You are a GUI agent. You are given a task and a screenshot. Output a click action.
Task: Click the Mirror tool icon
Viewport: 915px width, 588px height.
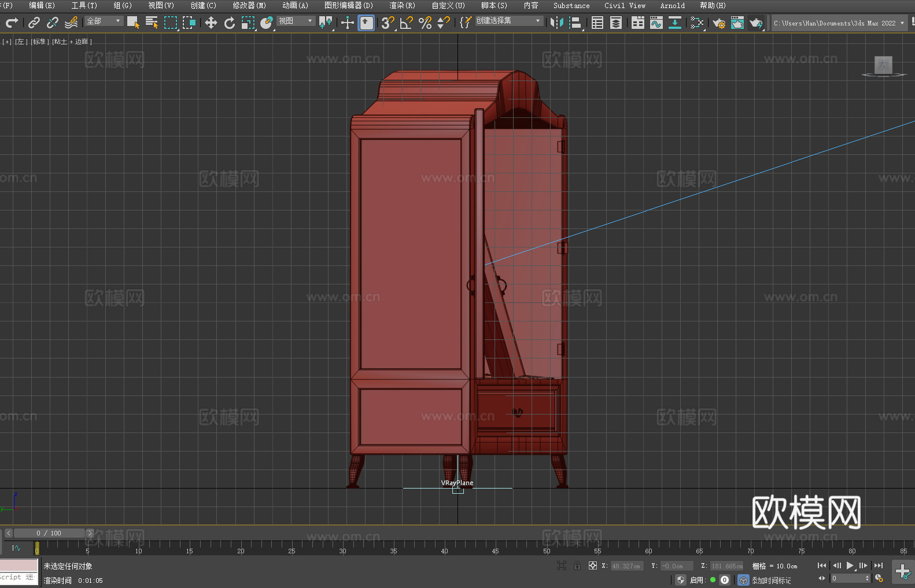click(557, 23)
